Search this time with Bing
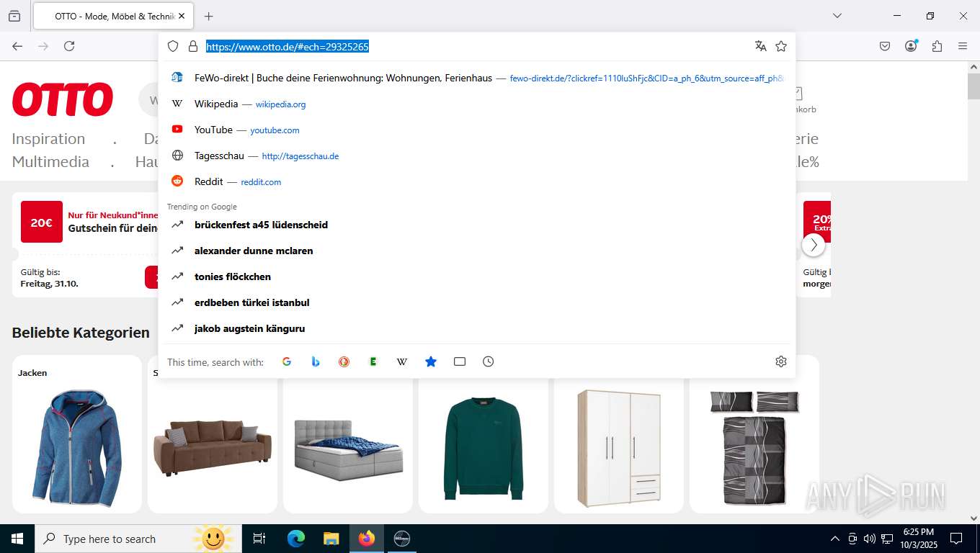The height and width of the screenshot is (553, 980). tap(316, 361)
